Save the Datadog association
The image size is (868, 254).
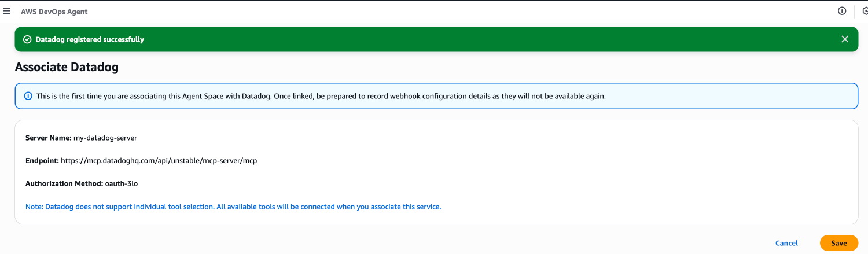[838, 243]
